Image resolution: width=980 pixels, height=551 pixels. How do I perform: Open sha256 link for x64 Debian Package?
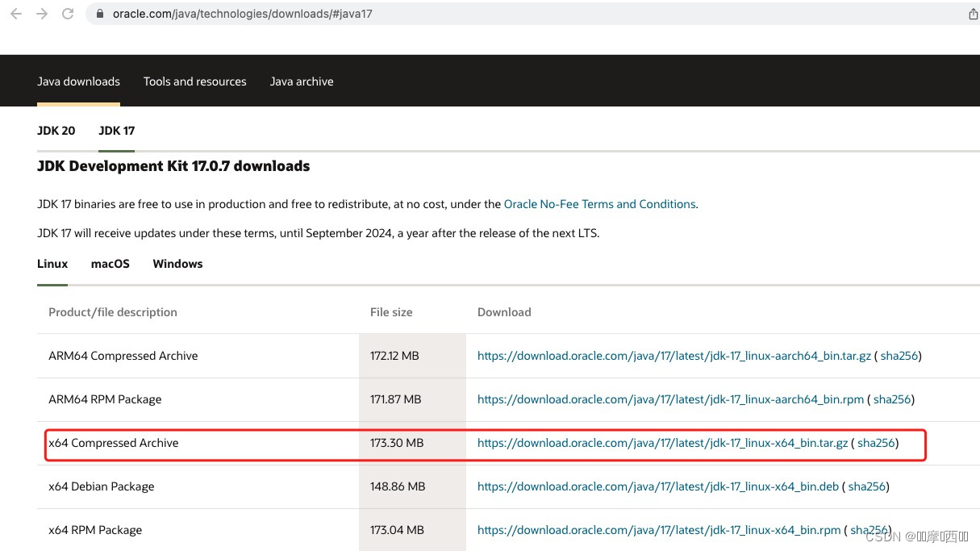pyautogui.click(x=867, y=486)
